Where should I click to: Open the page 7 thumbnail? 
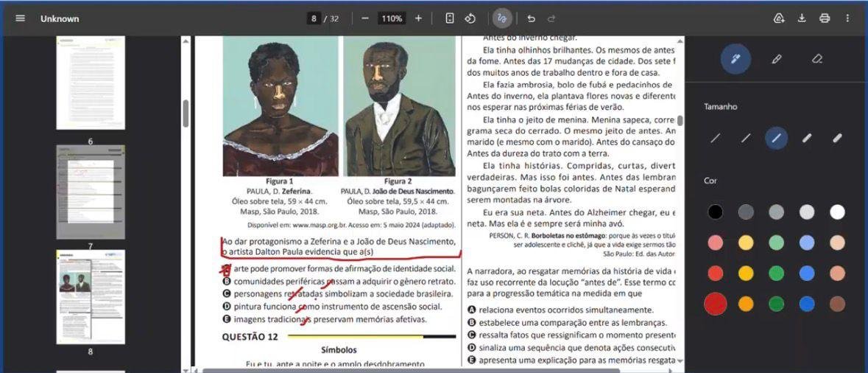click(91, 192)
